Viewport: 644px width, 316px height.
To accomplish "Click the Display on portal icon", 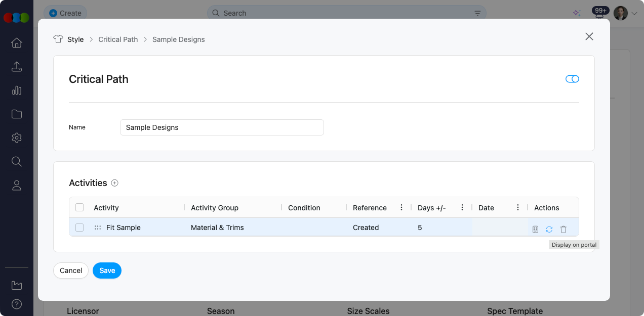I will (x=535, y=230).
